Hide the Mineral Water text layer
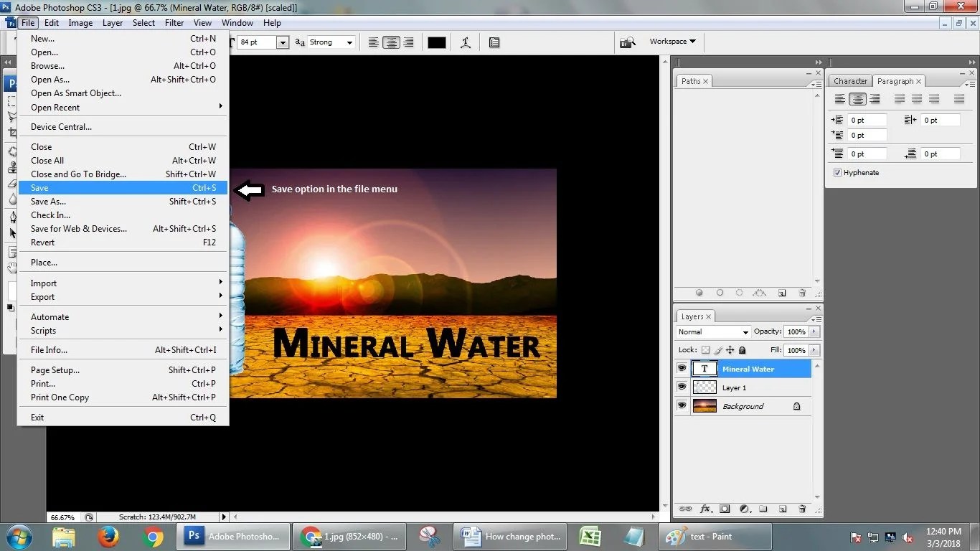The height and width of the screenshot is (551, 980). pyautogui.click(x=682, y=369)
